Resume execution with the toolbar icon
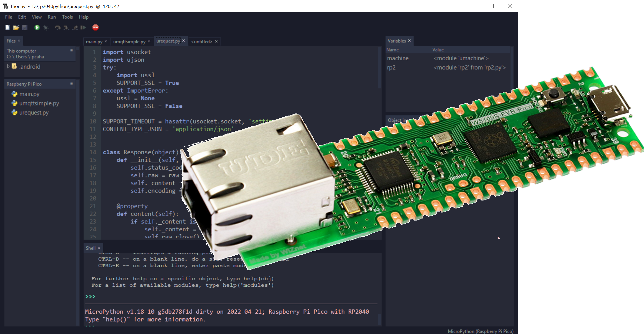Viewport: 644px width, 334px height. coord(83,27)
